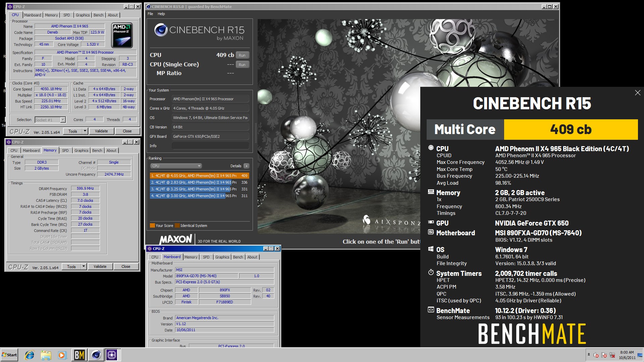Open the disconnected network tray icon
The image size is (644, 362).
pyautogui.click(x=612, y=355)
